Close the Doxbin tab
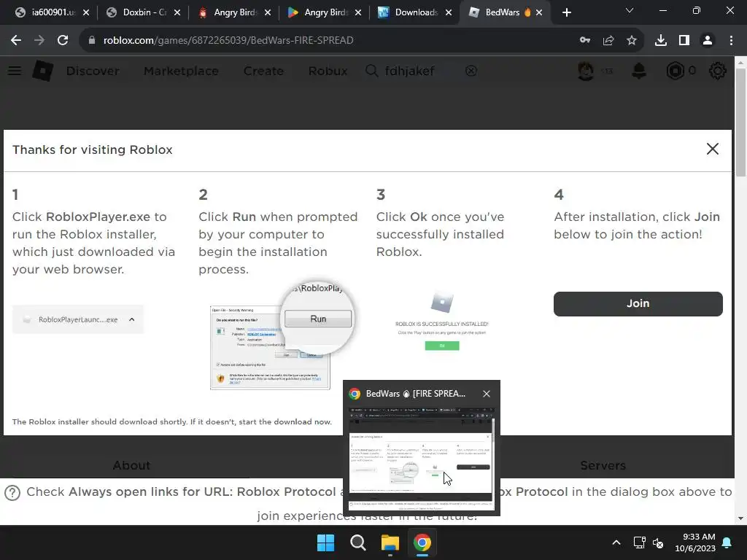 pyautogui.click(x=177, y=12)
